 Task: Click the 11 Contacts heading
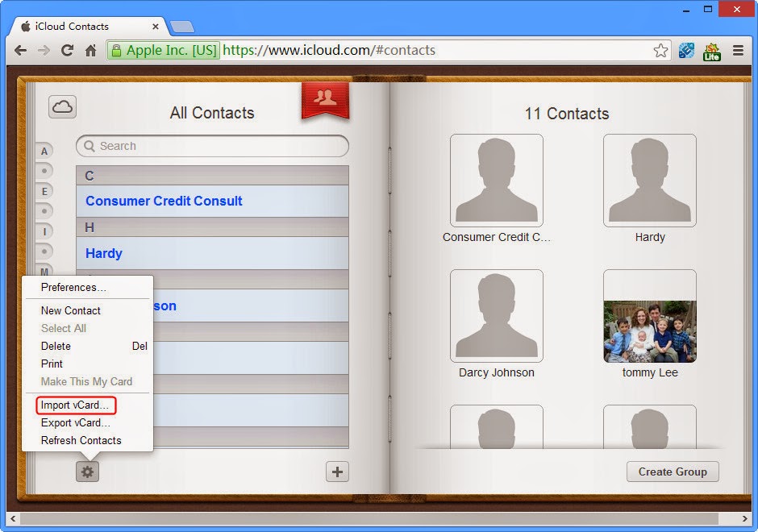(567, 114)
